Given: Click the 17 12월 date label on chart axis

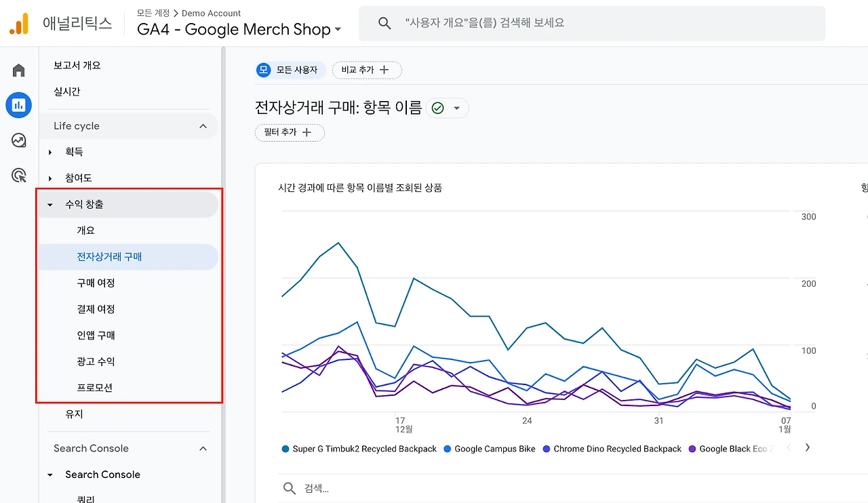Looking at the screenshot, I should click(404, 424).
